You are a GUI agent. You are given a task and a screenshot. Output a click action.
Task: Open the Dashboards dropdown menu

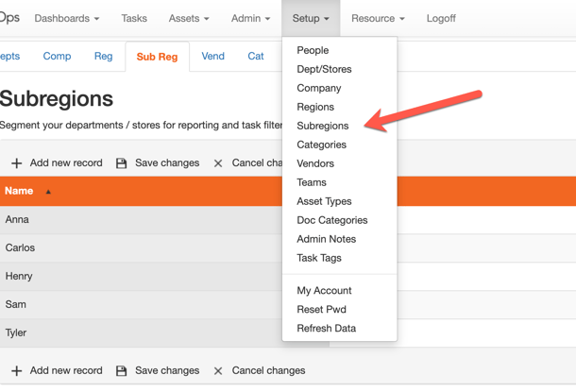pos(66,18)
